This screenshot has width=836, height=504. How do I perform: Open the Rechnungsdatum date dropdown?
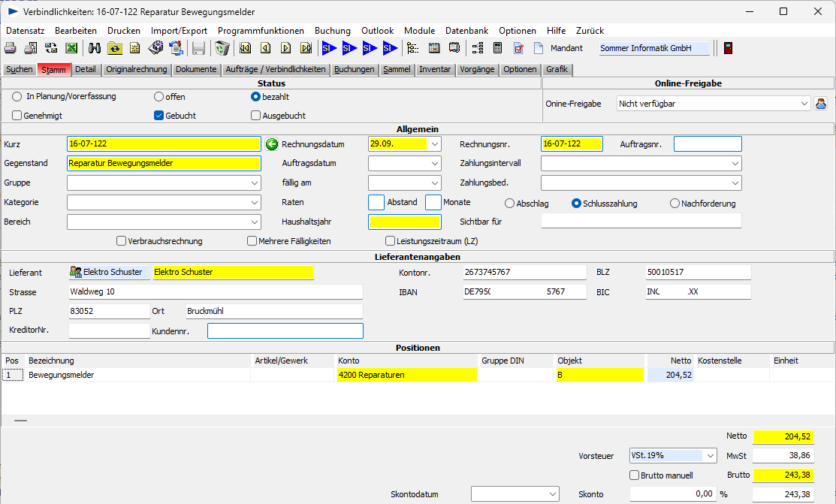434,144
